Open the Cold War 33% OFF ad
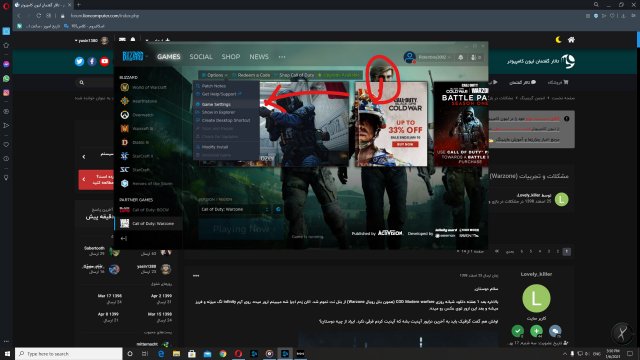 click(x=391, y=123)
